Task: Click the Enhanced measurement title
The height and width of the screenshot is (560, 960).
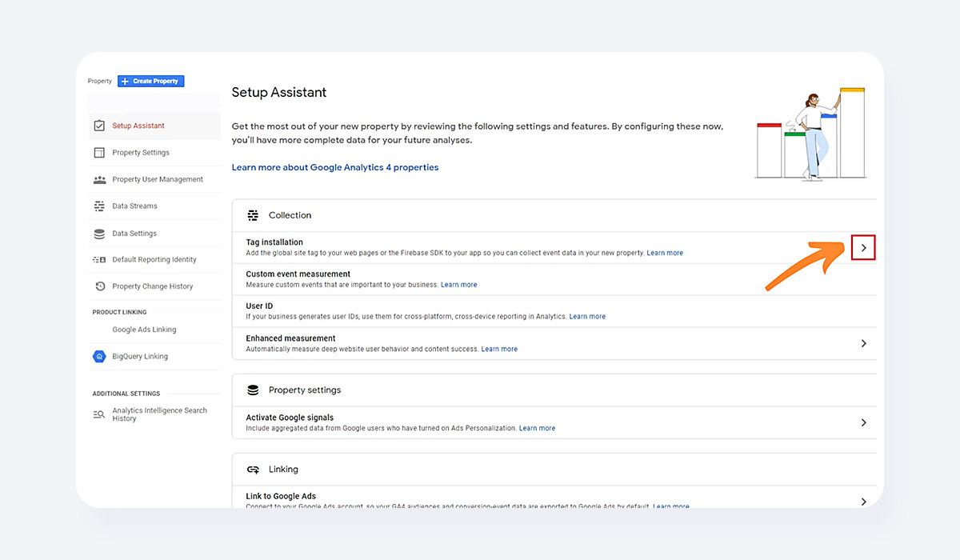Action: tap(290, 338)
